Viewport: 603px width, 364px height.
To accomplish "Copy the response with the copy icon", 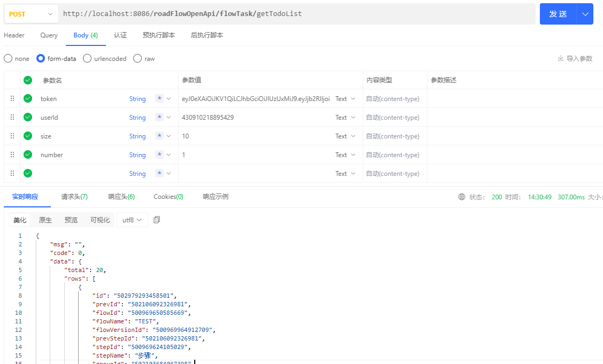I will click(x=157, y=220).
